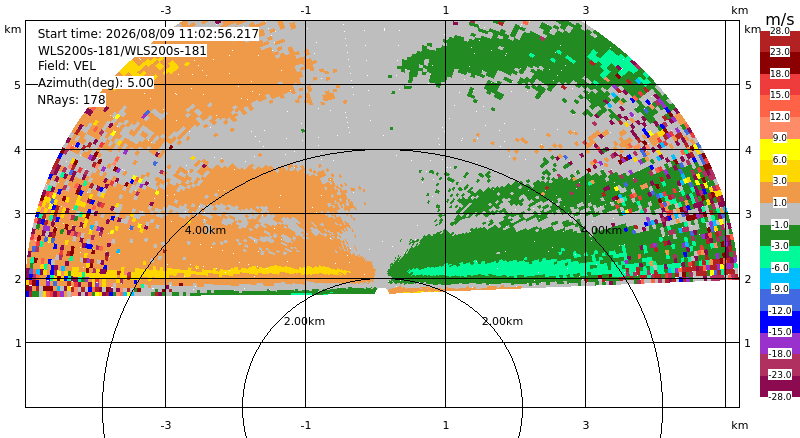Click the top axis tick label 3
The image size is (800, 438).
586,10
